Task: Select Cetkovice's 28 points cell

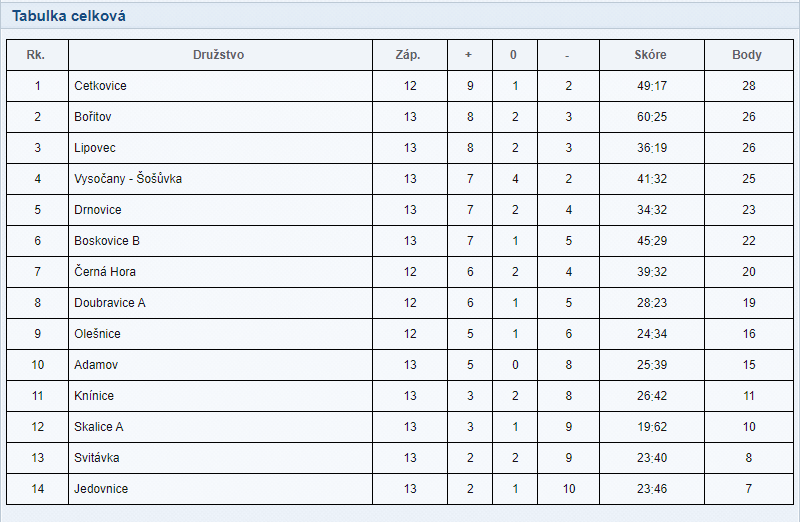Action: pyautogui.click(x=748, y=86)
